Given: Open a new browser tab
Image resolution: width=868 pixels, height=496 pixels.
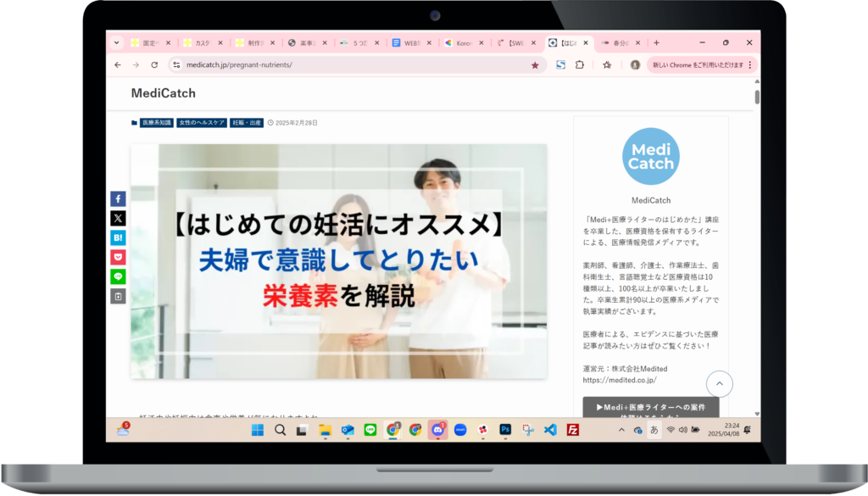Looking at the screenshot, I should point(656,42).
